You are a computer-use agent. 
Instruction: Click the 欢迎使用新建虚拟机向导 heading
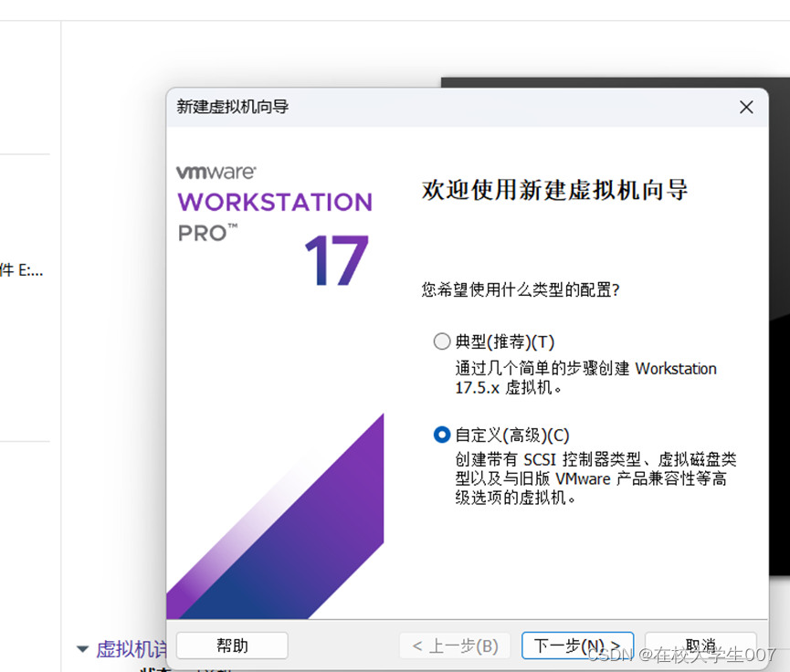[554, 190]
